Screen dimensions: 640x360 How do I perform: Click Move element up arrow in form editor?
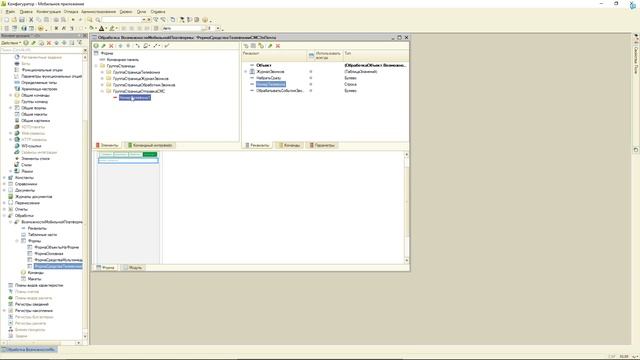point(120,46)
